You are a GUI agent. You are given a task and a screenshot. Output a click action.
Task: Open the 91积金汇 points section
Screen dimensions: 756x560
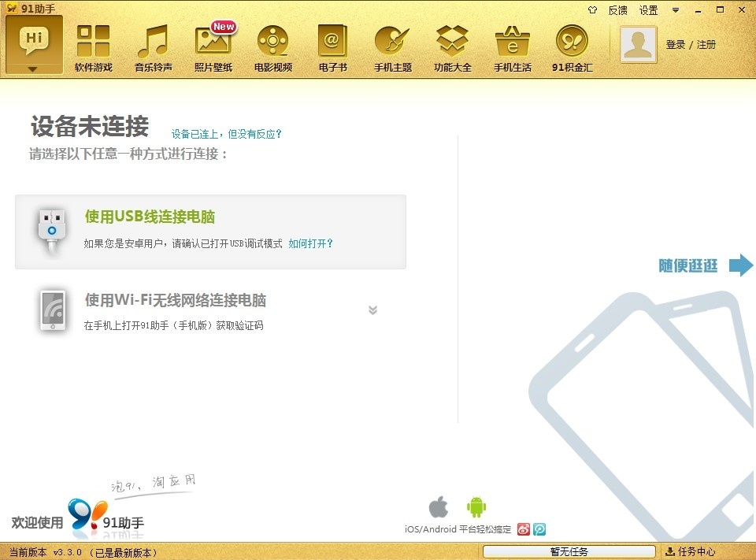click(x=573, y=48)
